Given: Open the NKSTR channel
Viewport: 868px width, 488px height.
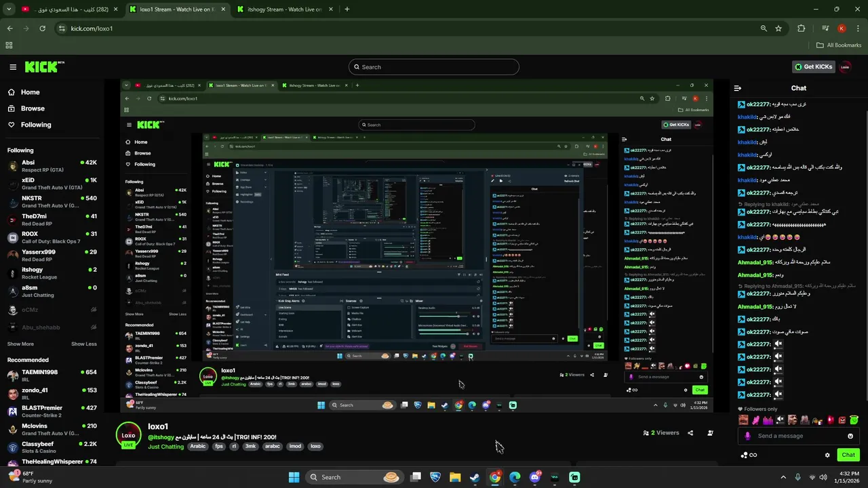Looking at the screenshot, I should coord(52,201).
